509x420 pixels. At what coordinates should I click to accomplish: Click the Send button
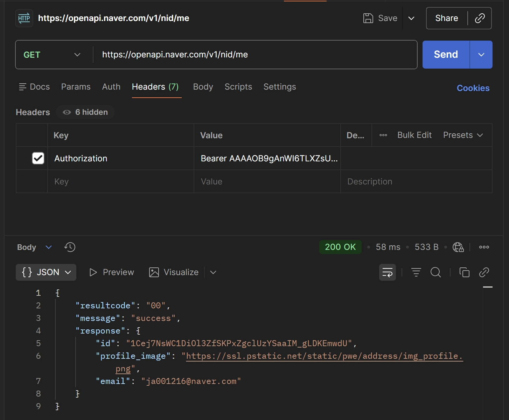coord(446,55)
